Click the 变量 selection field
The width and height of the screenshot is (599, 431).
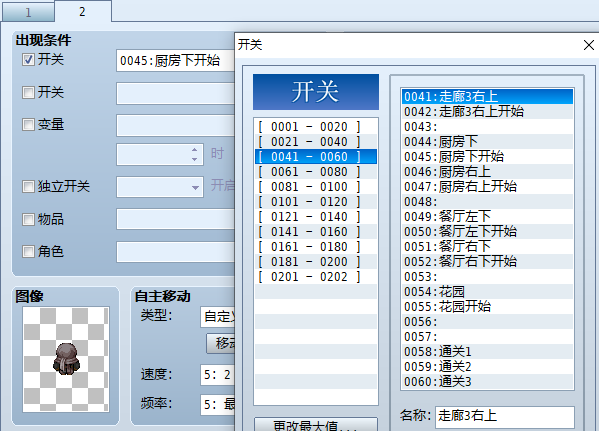[175, 125]
